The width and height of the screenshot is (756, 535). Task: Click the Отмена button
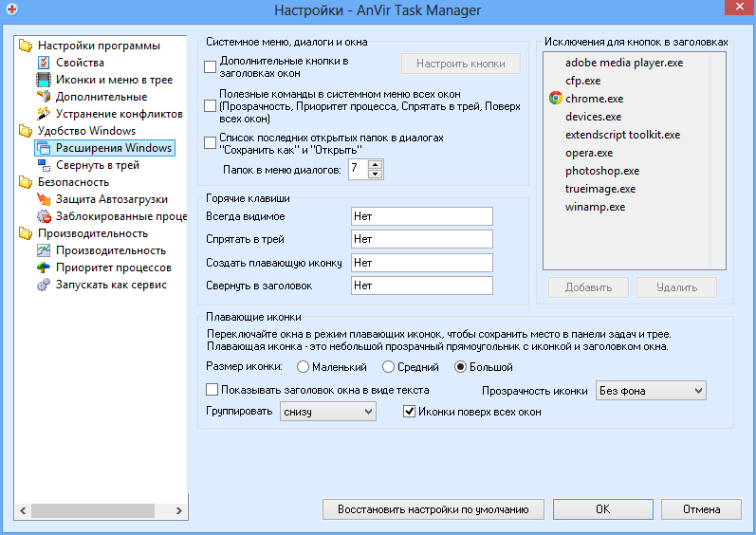tap(701, 509)
